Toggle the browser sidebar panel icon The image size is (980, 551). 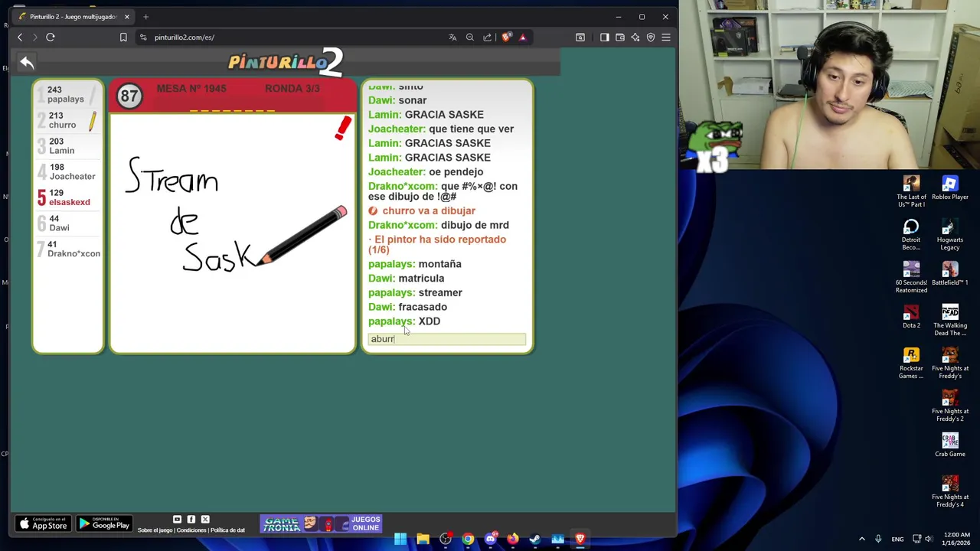pyautogui.click(x=604, y=37)
